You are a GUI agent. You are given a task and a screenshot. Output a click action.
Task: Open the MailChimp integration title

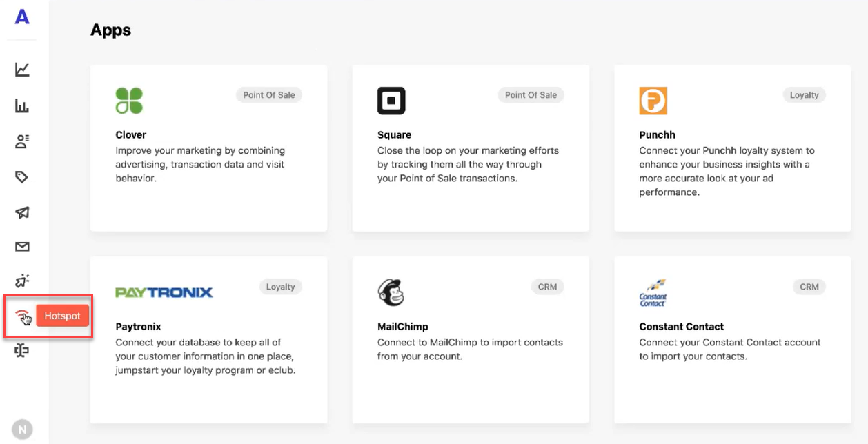tap(403, 327)
